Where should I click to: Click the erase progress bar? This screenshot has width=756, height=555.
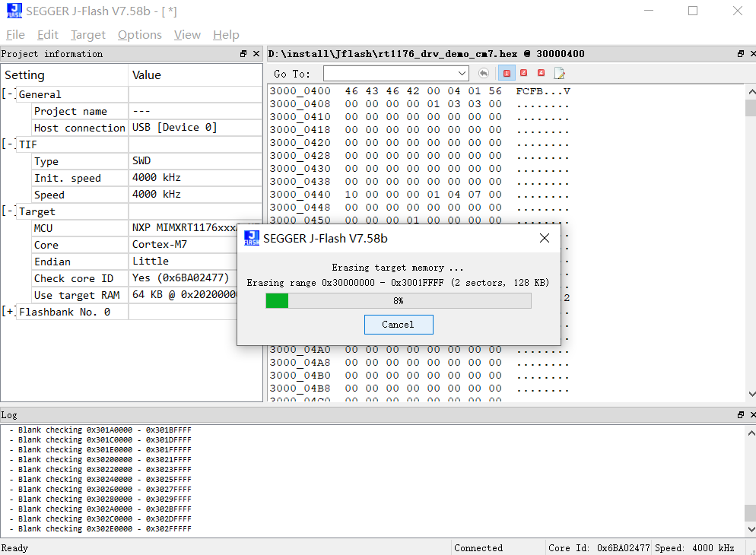click(398, 301)
